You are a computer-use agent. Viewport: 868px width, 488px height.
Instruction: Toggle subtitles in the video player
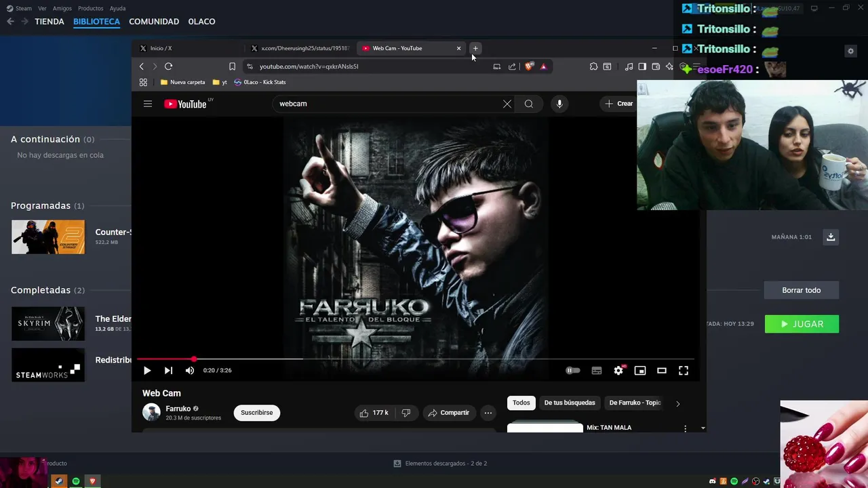pos(597,370)
